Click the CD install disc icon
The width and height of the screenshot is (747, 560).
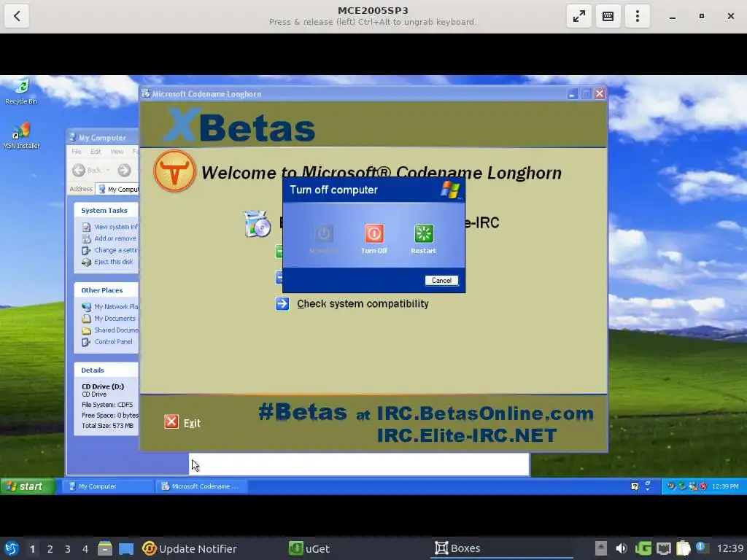(257, 224)
